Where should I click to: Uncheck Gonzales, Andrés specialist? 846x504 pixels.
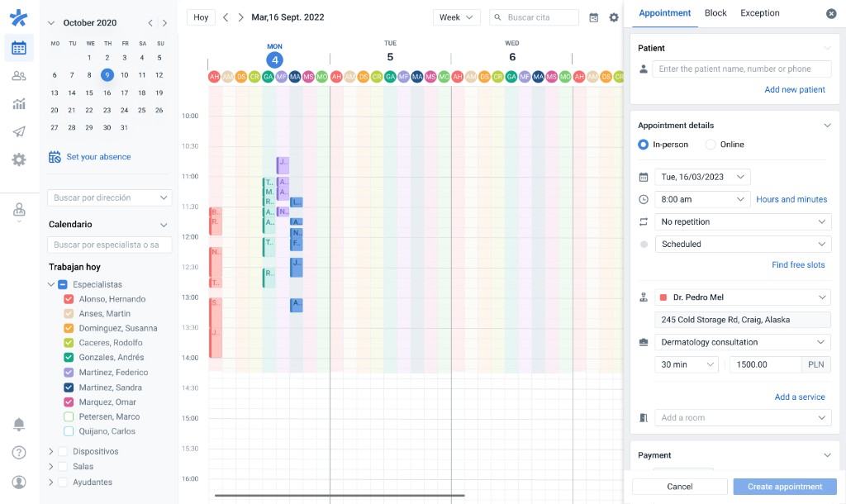69,357
